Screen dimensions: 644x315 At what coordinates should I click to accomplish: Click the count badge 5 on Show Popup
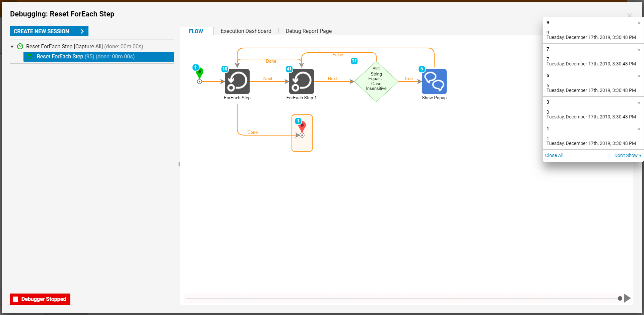point(422,69)
